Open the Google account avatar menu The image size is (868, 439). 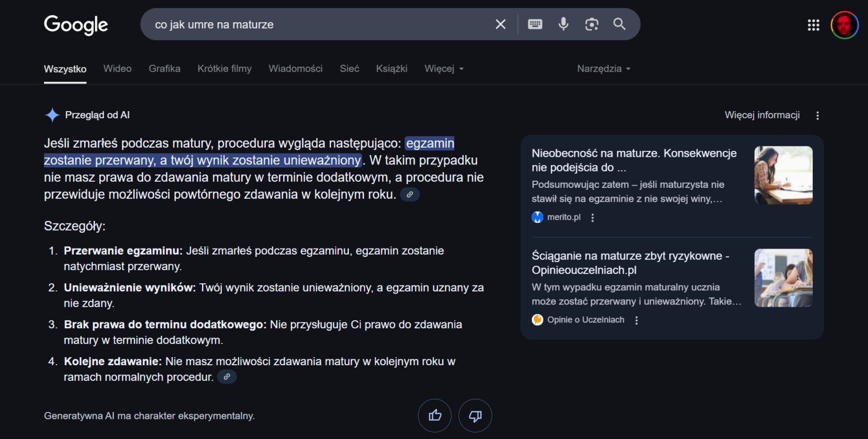844,25
